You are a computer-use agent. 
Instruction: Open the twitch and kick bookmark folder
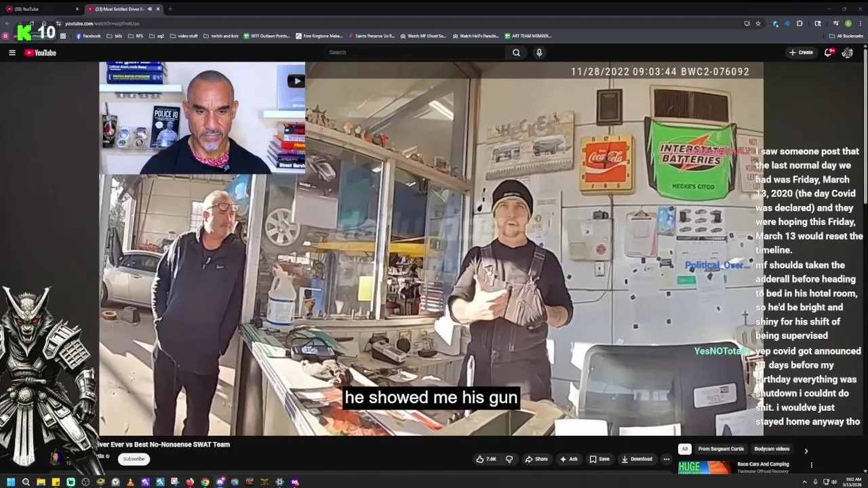coord(221,36)
